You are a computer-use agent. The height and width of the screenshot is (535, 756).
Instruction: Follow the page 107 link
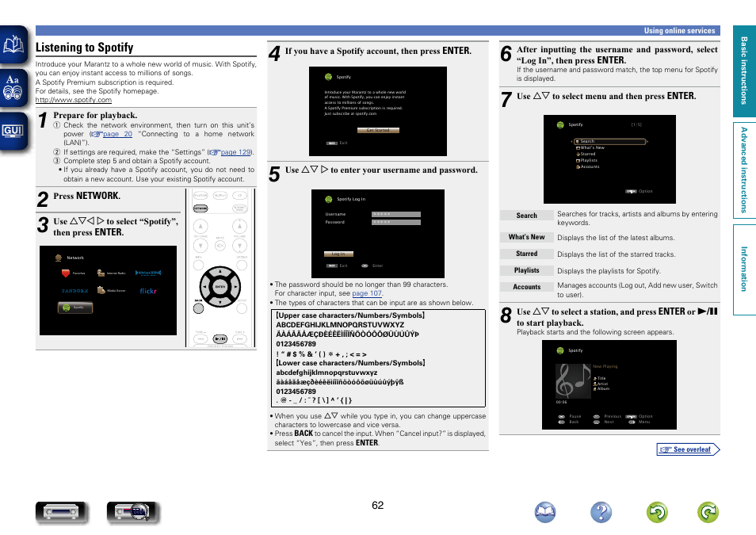click(x=367, y=293)
